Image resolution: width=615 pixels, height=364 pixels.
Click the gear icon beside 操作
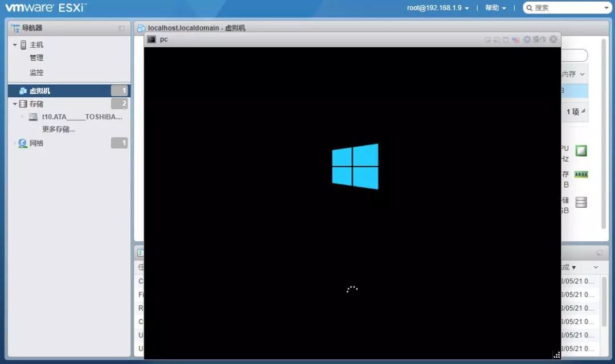[x=527, y=39]
